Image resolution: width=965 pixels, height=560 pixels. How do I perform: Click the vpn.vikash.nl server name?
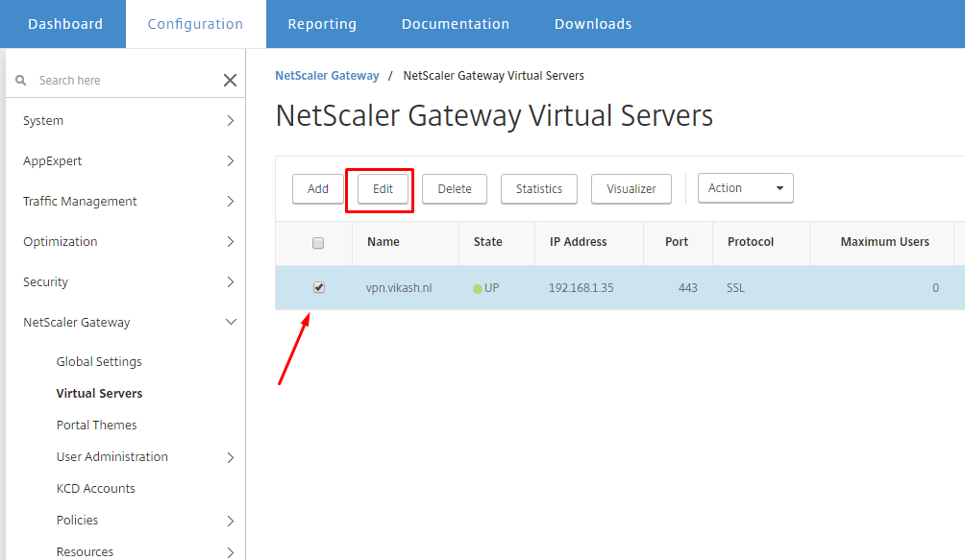coord(399,287)
